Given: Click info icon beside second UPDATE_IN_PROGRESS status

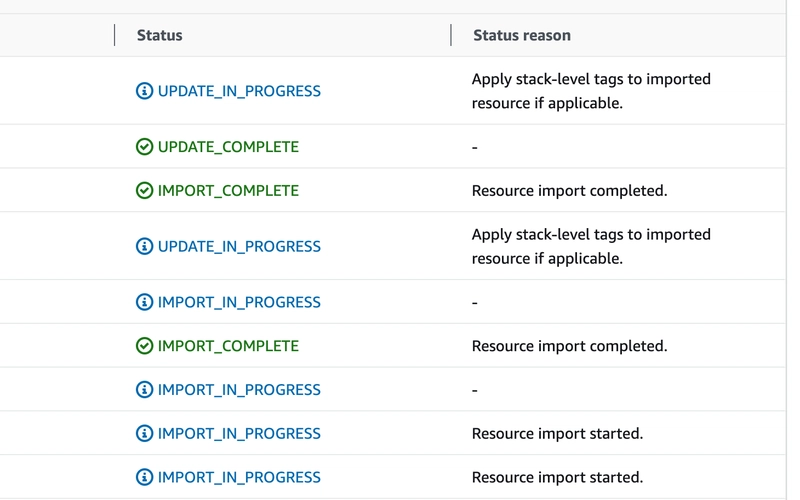Looking at the screenshot, I should pos(144,246).
